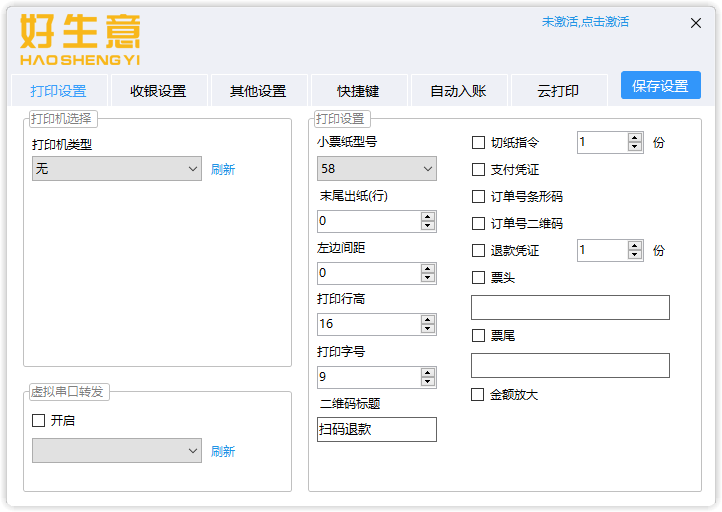This screenshot has height=512, width=722.
Task: Click the 好生意 logo icon
Action: (x=80, y=40)
